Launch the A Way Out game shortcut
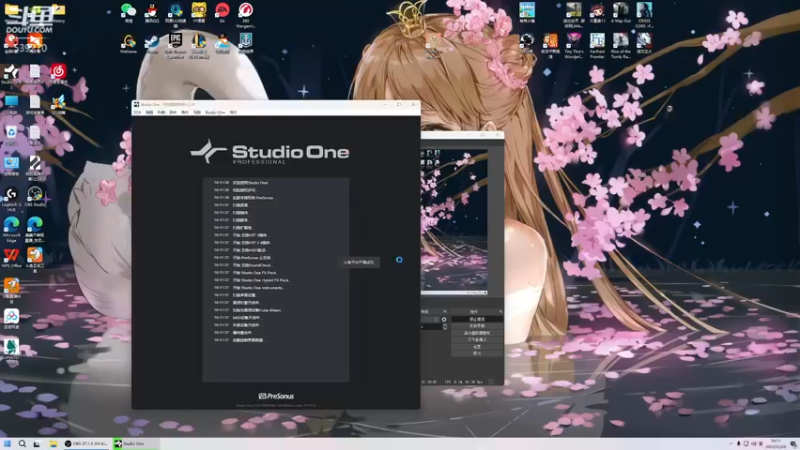800x450 pixels. pos(620,10)
